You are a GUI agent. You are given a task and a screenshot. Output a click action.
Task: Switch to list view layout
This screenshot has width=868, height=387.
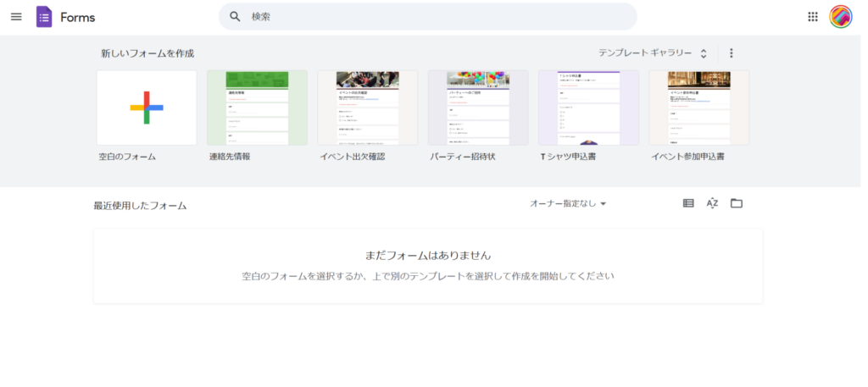(x=688, y=203)
